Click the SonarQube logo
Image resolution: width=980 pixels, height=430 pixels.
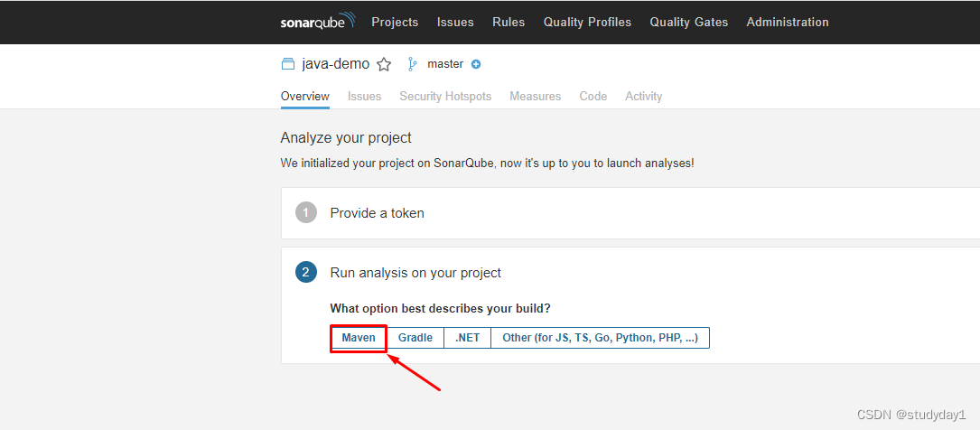coord(318,22)
